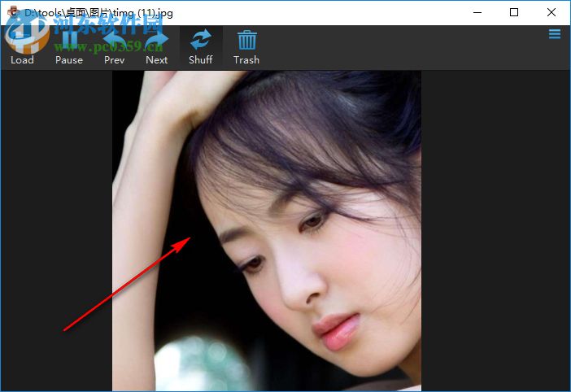Screen dimensions: 571x392
Task: Pause the slideshow
Action: tap(69, 47)
